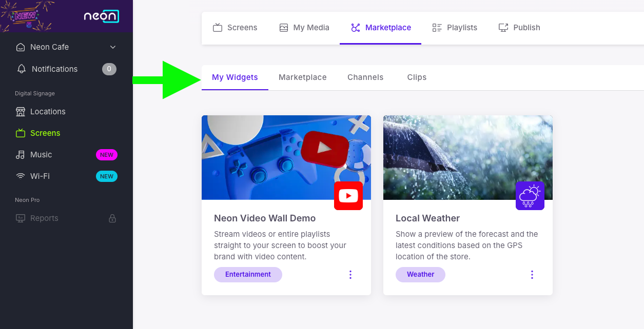Click the pink NEW badge beside Music
The width and height of the screenshot is (644, 329).
pyautogui.click(x=107, y=155)
